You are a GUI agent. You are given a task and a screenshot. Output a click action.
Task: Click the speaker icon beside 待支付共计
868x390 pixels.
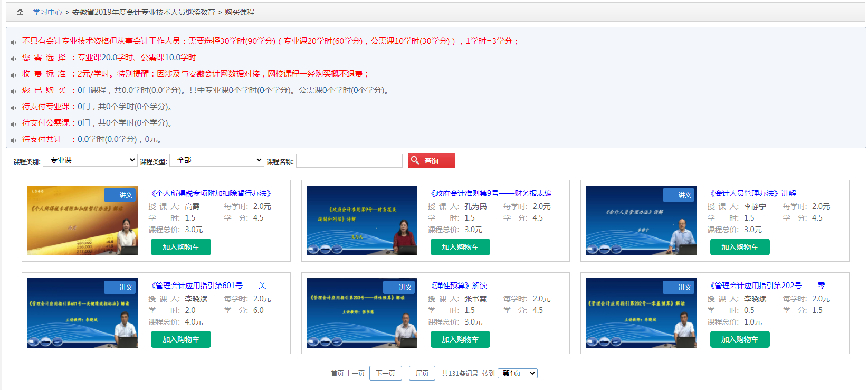[x=13, y=140]
